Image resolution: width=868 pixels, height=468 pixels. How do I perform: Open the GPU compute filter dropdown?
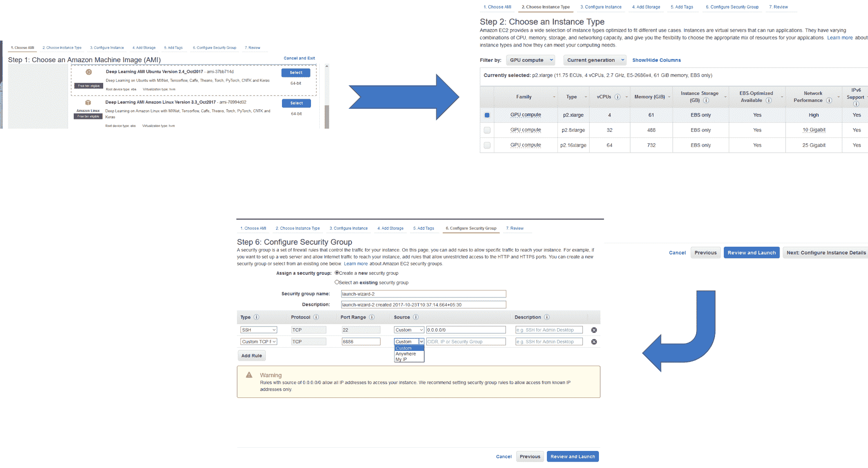(x=531, y=60)
